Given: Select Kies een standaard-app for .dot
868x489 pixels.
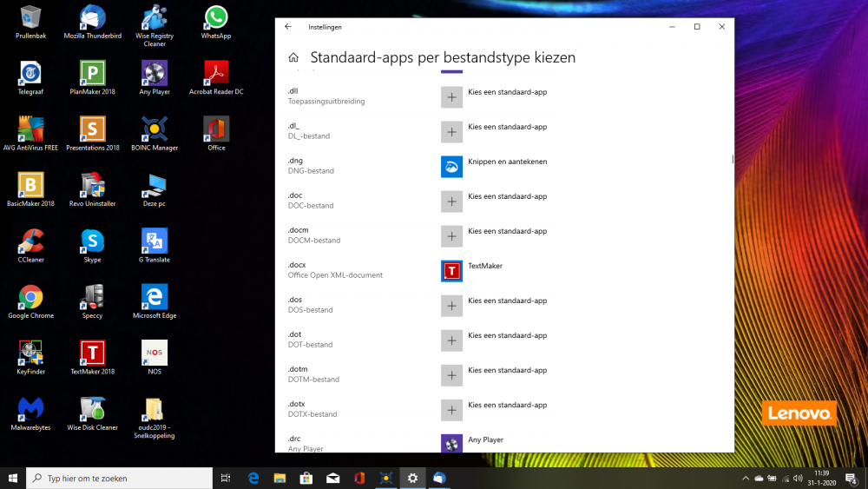Looking at the screenshot, I should coord(507,335).
